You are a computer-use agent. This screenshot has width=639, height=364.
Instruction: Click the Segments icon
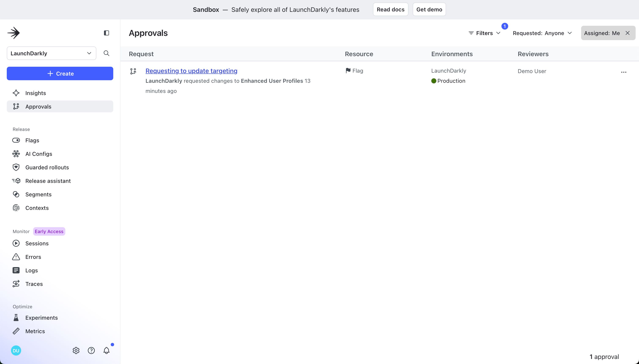pyautogui.click(x=16, y=194)
